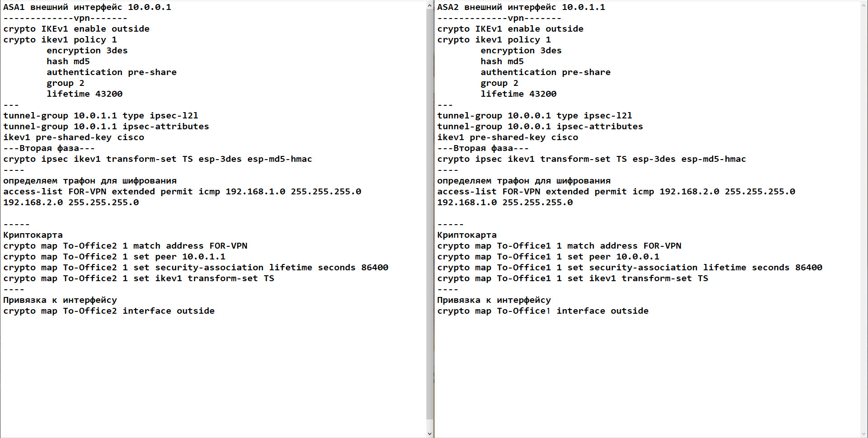Click ASA2 line 'tunnel-group 10.0.0.1 type ipsec-l2l'

[x=535, y=116]
